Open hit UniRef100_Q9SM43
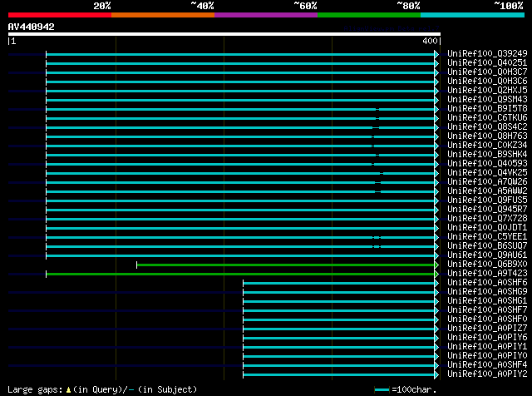 [x=487, y=99]
